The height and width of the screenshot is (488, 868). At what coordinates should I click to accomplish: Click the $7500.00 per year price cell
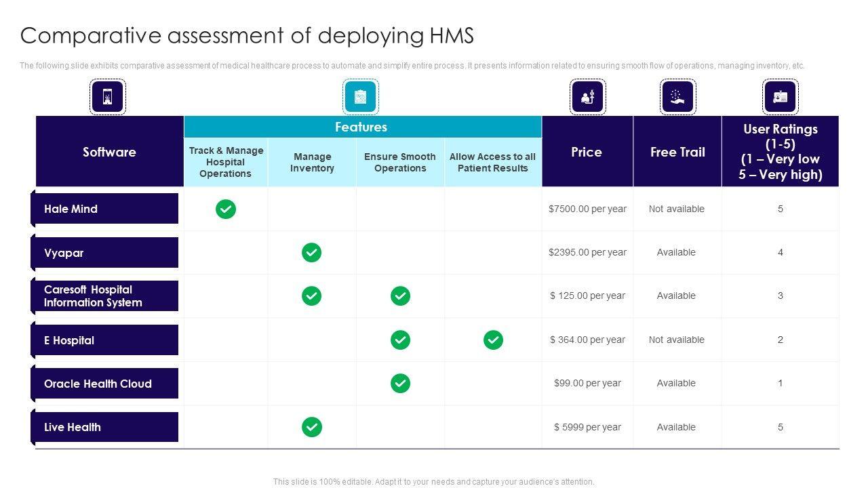coord(587,209)
